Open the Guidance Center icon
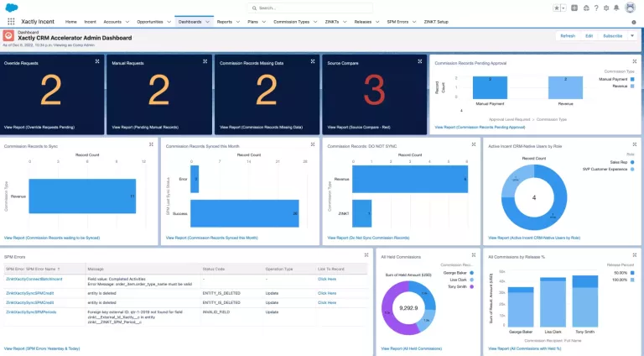 point(586,8)
